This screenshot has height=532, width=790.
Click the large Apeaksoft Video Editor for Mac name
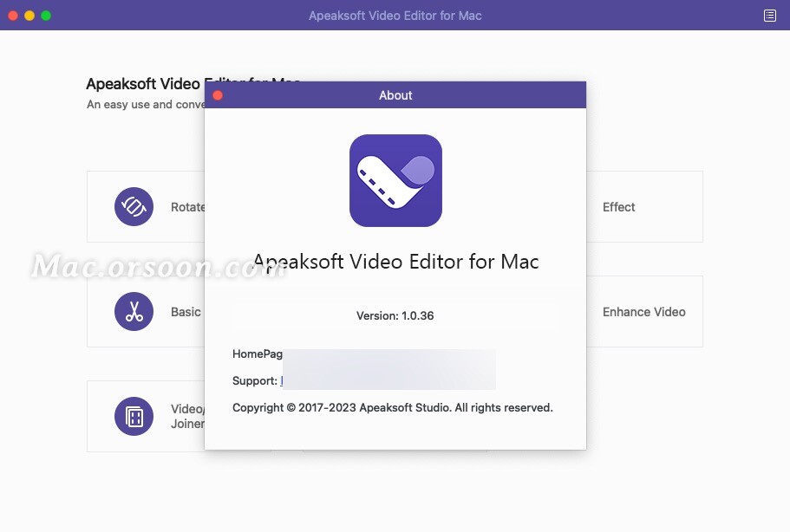tap(395, 262)
